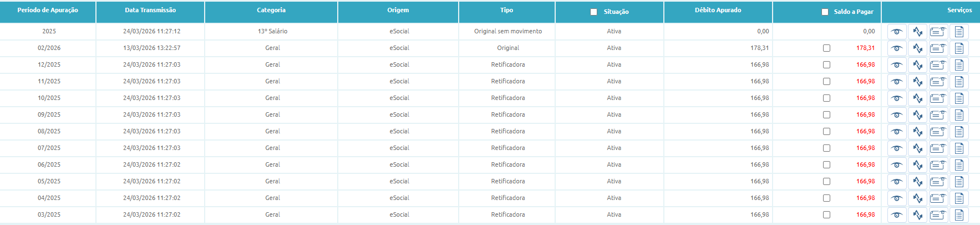
Task: Click the eye icon for the 2025 13º Salário row
Action: pyautogui.click(x=897, y=32)
